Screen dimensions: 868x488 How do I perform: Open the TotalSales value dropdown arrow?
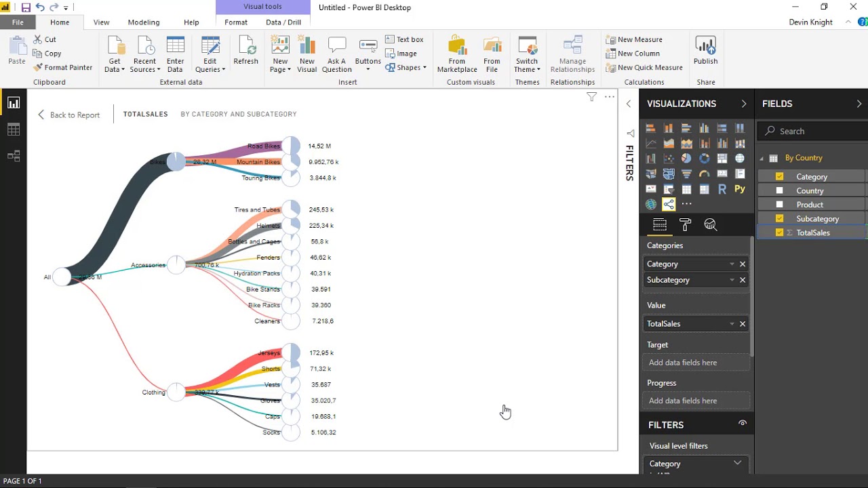pos(732,324)
